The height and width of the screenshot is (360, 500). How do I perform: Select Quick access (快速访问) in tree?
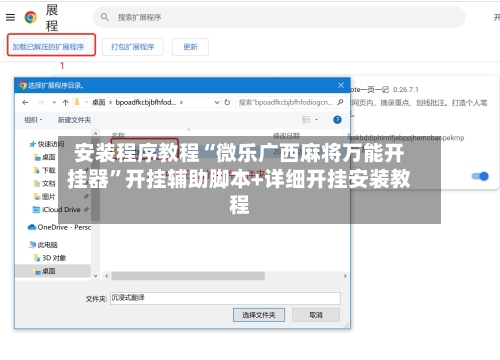tap(47, 144)
